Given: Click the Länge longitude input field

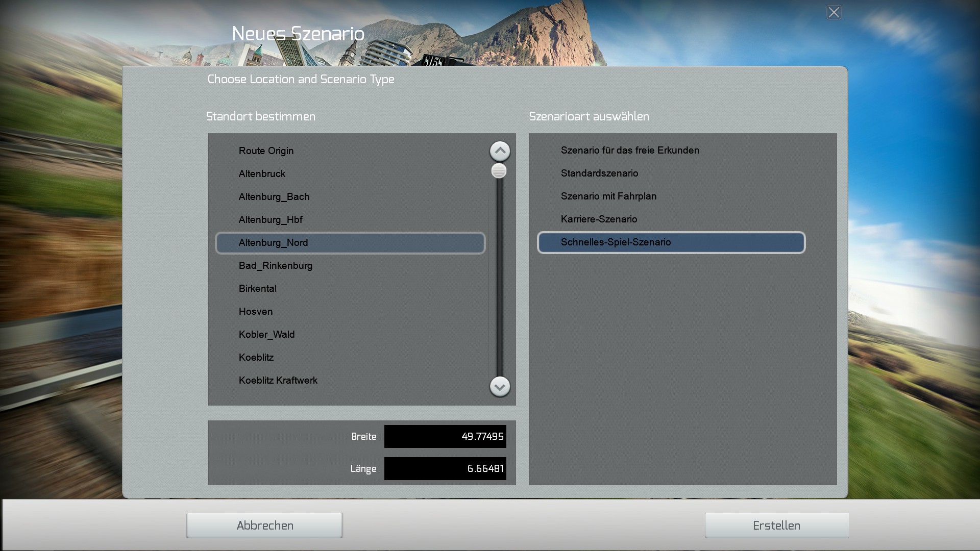Looking at the screenshot, I should click(x=445, y=469).
